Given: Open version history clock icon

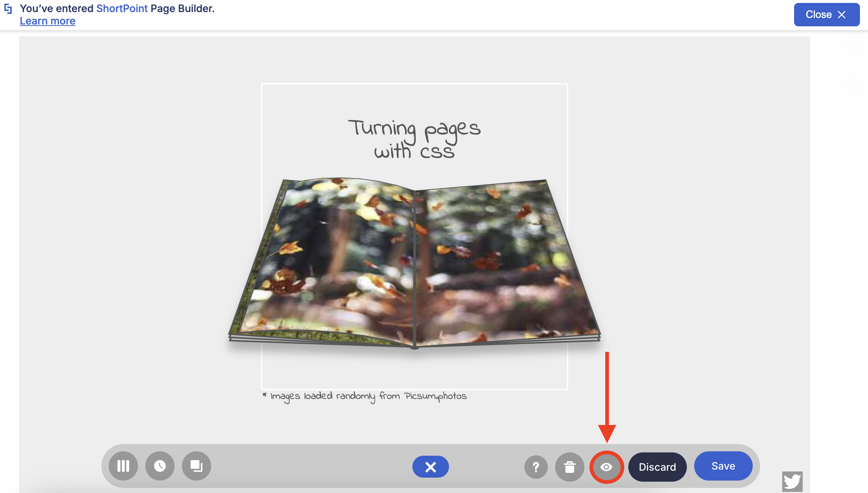Looking at the screenshot, I should 160,466.
